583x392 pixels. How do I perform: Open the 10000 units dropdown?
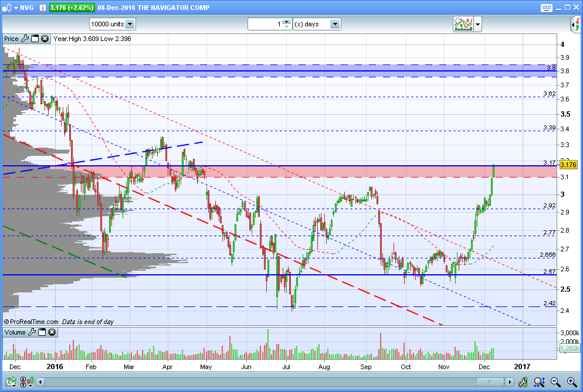click(113, 24)
